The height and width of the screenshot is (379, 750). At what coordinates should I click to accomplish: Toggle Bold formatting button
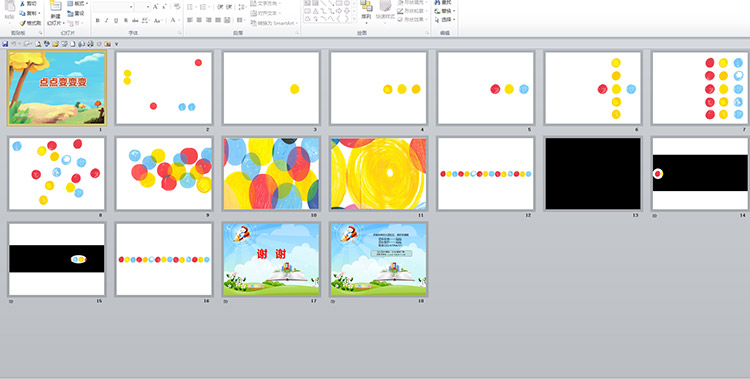pyautogui.click(x=98, y=21)
